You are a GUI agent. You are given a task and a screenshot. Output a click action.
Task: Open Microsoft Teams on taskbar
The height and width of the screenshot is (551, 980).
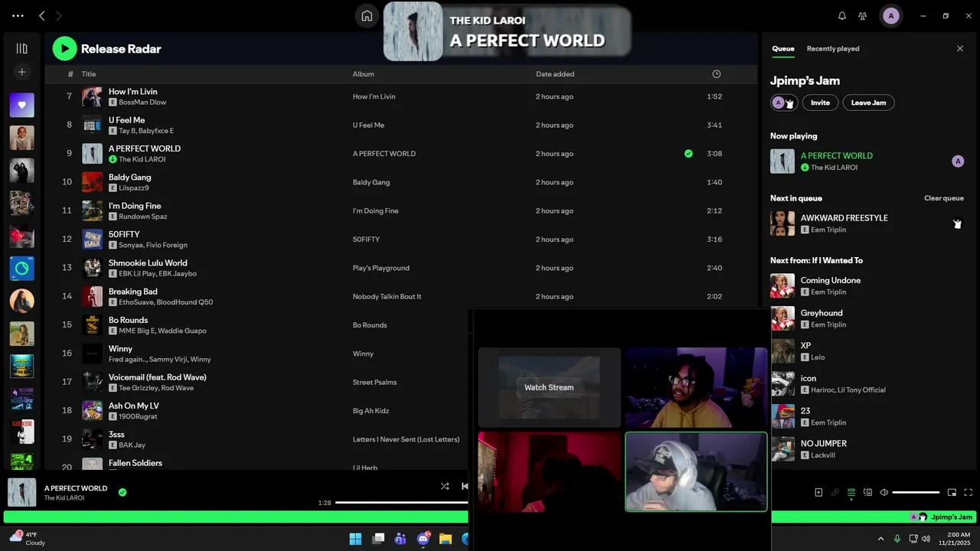[400, 539]
